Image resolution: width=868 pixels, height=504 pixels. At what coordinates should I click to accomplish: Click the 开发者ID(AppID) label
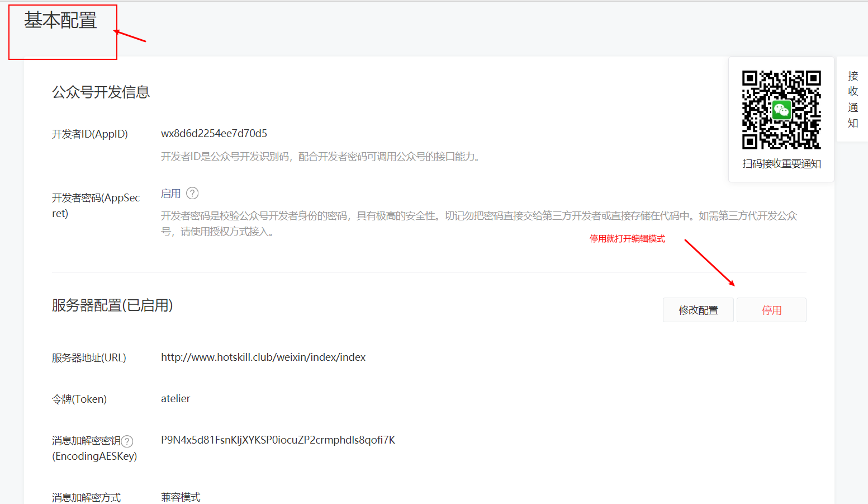[90, 134]
